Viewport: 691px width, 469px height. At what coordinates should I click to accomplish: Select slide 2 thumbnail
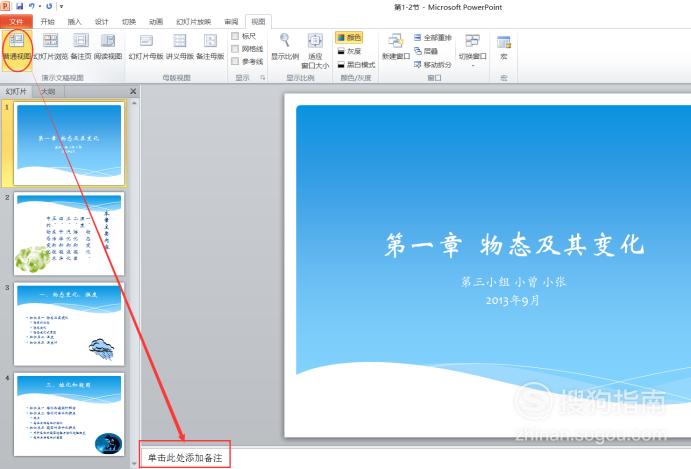(x=69, y=234)
